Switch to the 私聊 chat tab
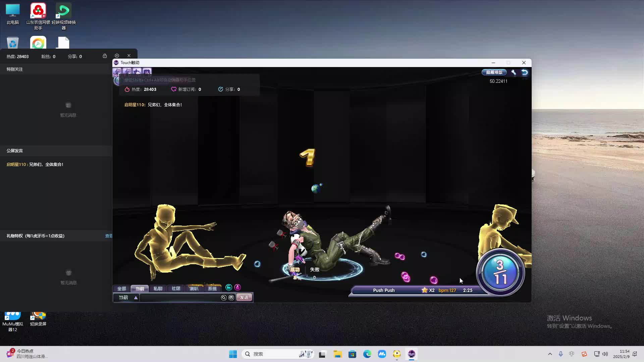Viewport: 644px width, 362px height. pos(158,289)
